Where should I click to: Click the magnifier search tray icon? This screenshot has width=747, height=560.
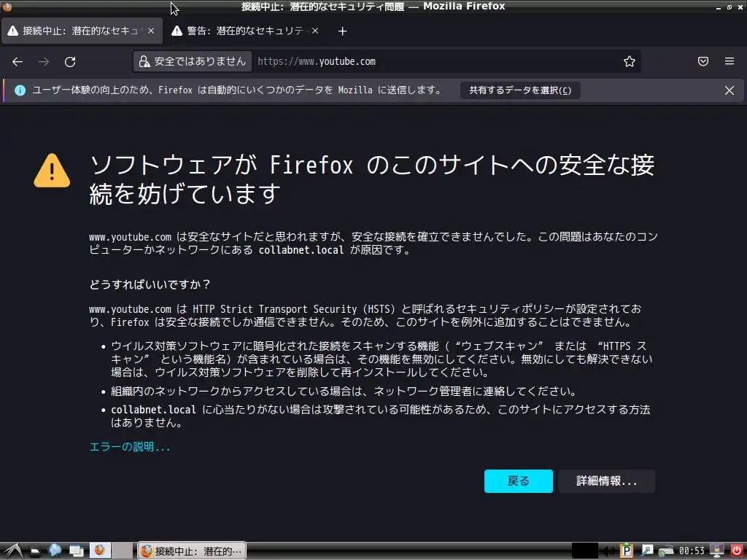pos(647,551)
